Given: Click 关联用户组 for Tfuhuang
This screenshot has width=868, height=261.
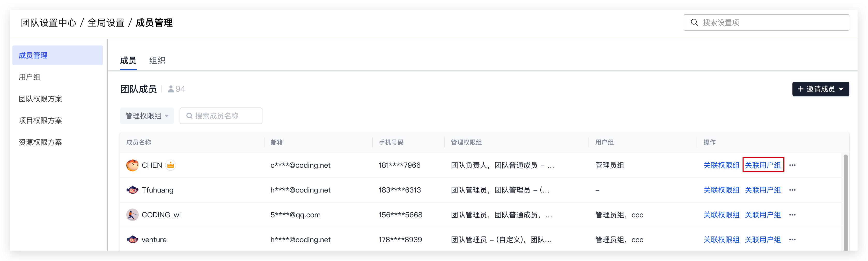Looking at the screenshot, I should coord(763,190).
